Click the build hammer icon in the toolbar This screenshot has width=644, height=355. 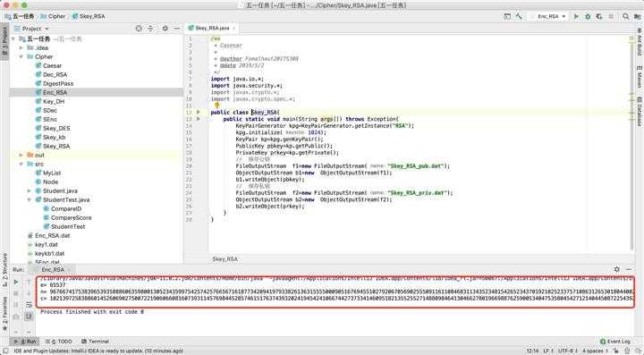pyautogui.click(x=519, y=16)
